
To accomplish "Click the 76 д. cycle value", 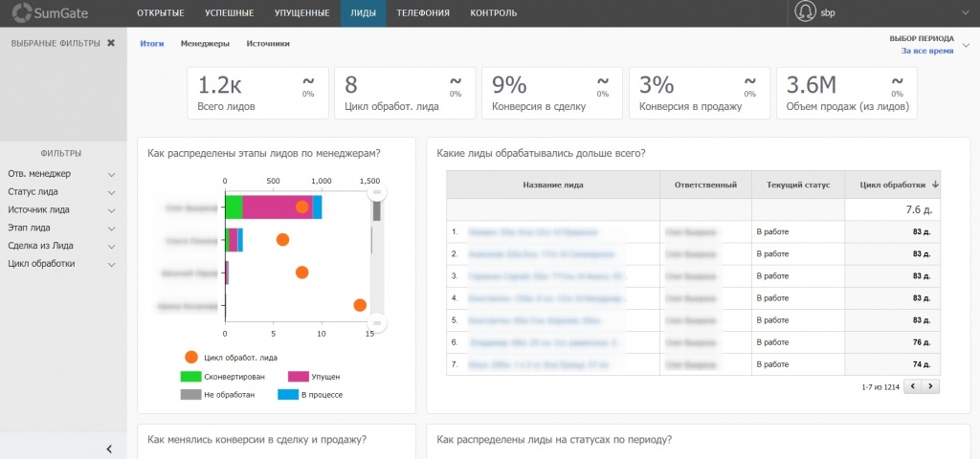I will pyautogui.click(x=923, y=342).
